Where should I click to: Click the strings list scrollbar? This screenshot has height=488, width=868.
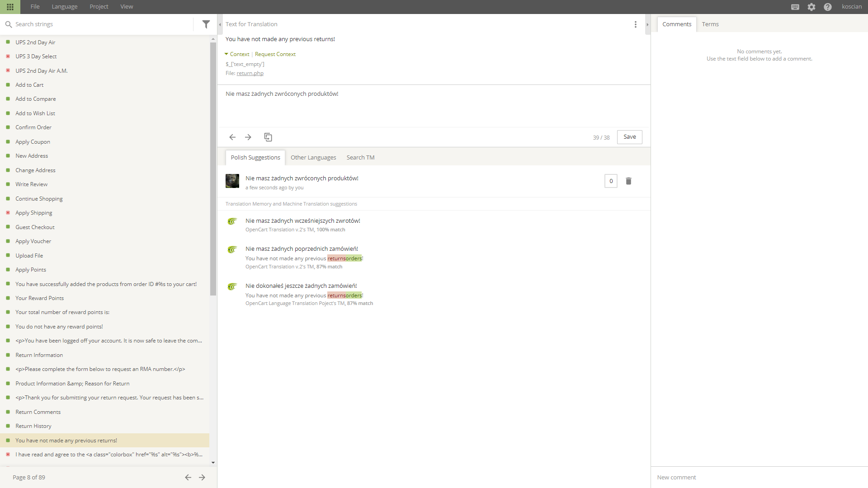pyautogui.click(x=213, y=169)
